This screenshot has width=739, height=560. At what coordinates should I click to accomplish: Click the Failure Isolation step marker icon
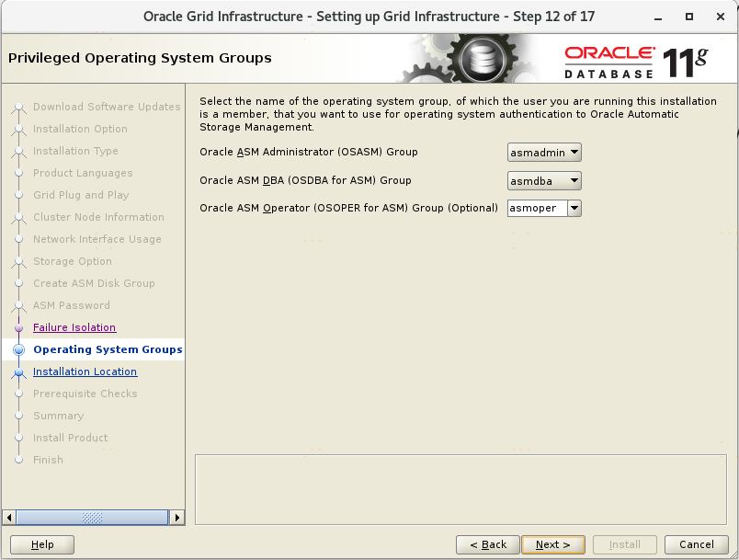pyautogui.click(x=18, y=327)
